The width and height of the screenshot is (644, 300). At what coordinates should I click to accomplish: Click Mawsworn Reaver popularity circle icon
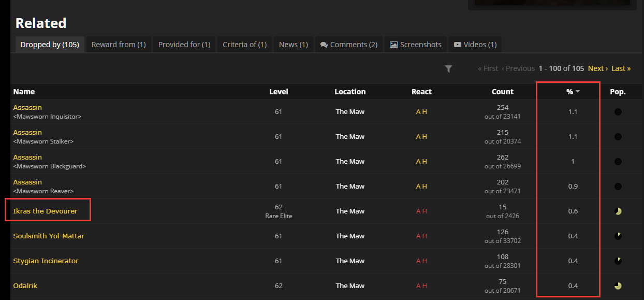pos(618,187)
